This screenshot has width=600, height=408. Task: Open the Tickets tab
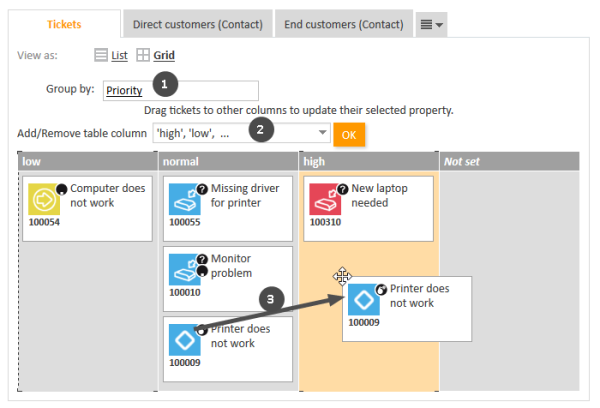tap(65, 22)
